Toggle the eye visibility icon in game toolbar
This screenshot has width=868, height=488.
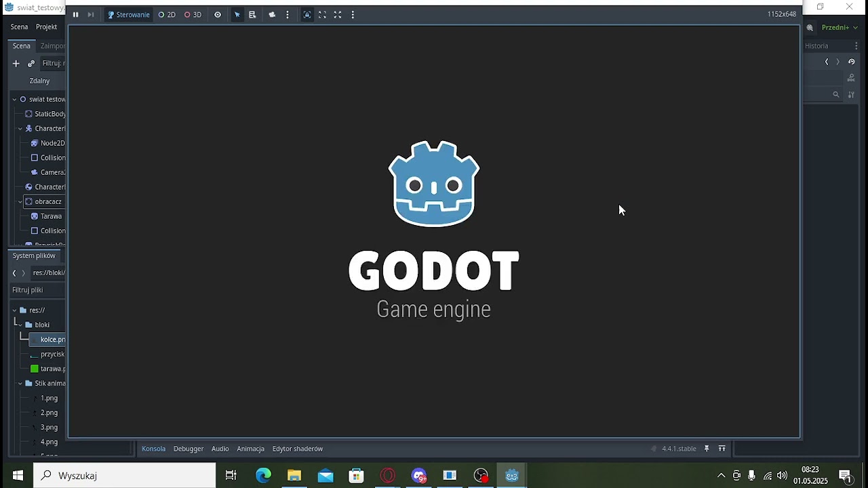[x=218, y=15]
